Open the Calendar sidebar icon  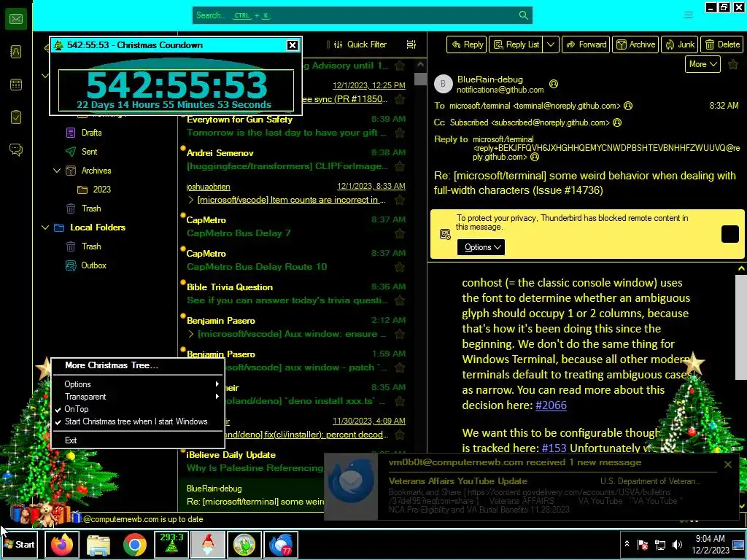coord(16,85)
